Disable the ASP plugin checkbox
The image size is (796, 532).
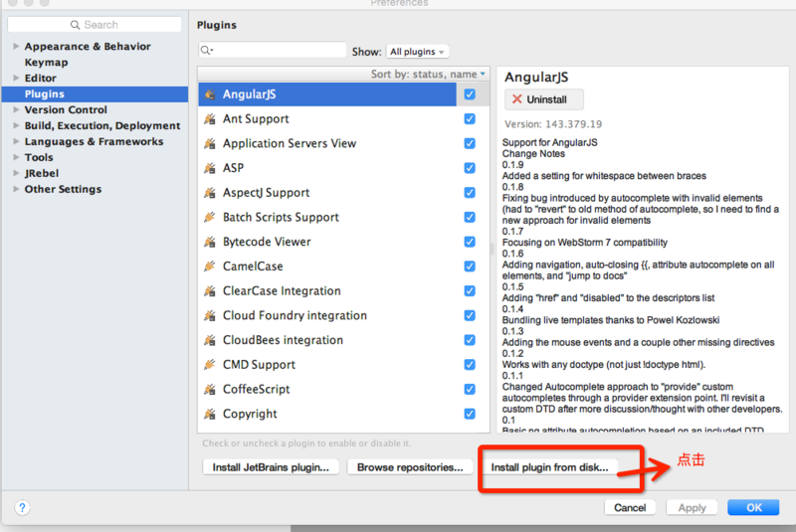point(470,168)
